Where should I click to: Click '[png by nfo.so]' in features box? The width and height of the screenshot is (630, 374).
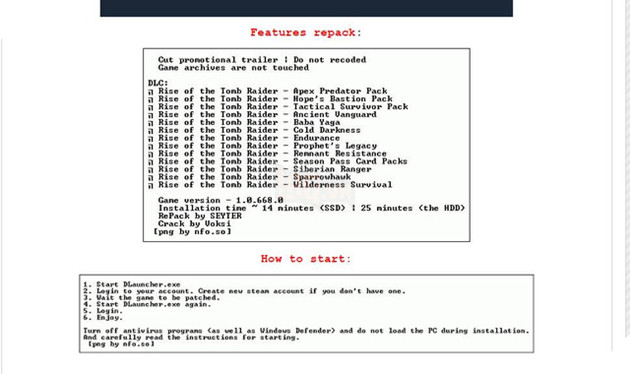(192, 231)
